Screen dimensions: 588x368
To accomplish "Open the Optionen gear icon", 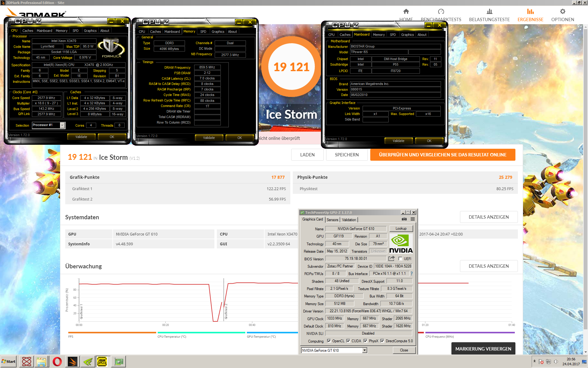I will point(563,12).
